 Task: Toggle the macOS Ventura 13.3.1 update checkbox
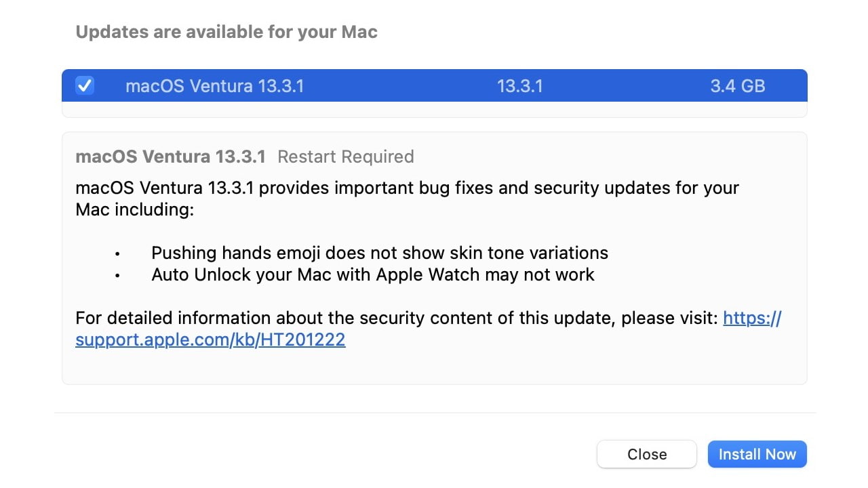[x=84, y=85]
